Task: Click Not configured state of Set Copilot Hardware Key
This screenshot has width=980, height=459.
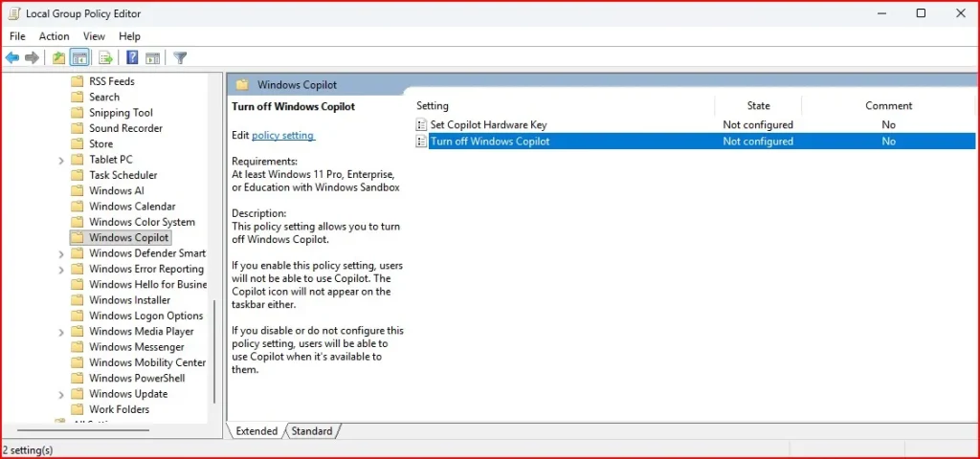Action: (758, 125)
